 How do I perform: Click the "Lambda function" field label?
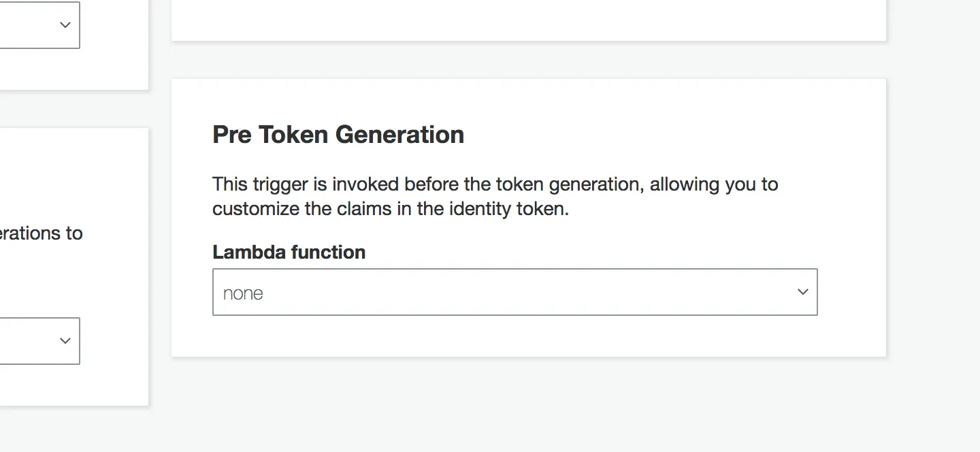point(289,252)
